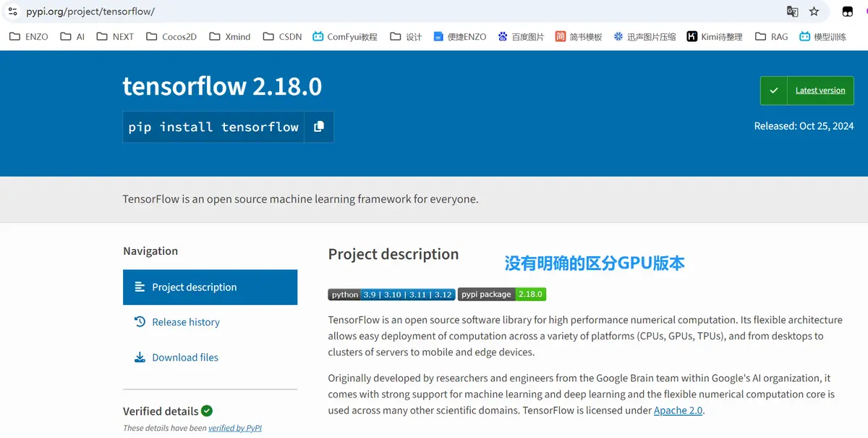Click the Project description list icon
Screen dimensions: 868x438
click(140, 287)
